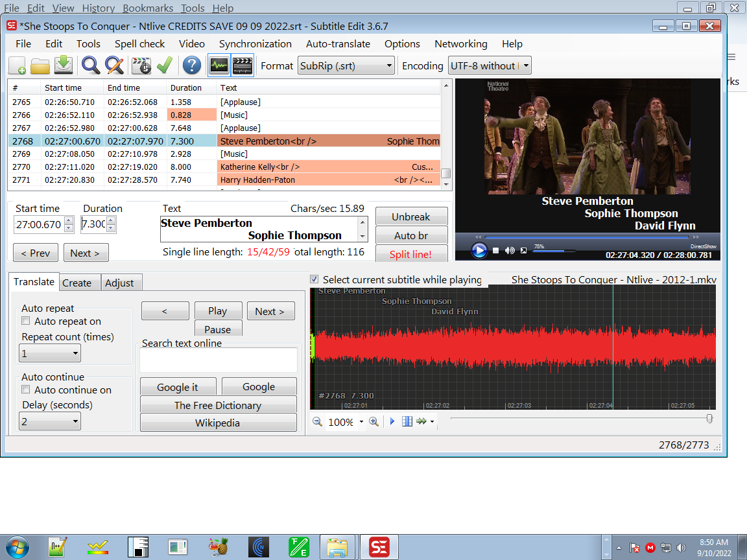The height and width of the screenshot is (560, 747).
Task: Open the Networking menu
Action: click(x=460, y=44)
